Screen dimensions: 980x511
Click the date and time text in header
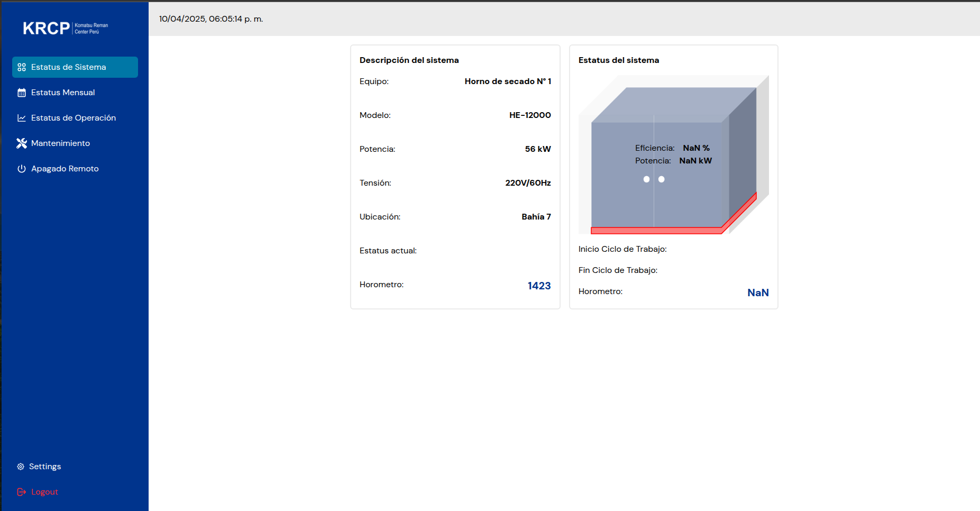[211, 19]
